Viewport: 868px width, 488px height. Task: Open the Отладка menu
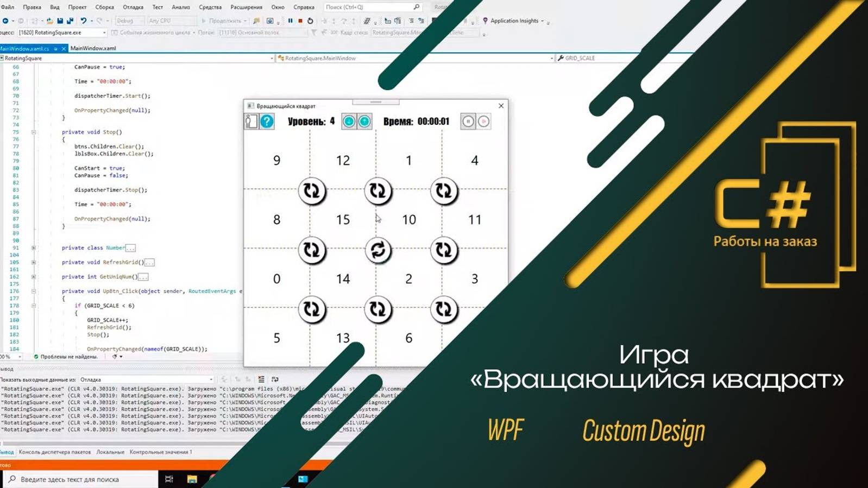tap(133, 7)
